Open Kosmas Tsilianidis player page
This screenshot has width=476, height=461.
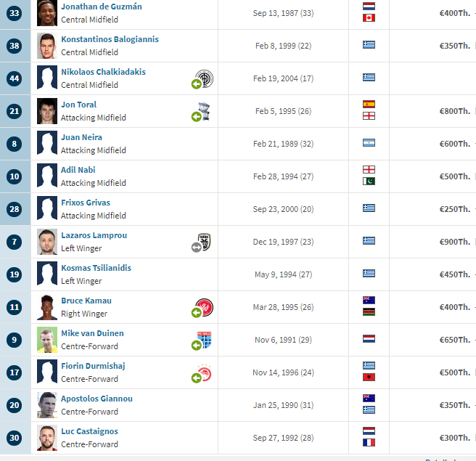click(x=97, y=268)
